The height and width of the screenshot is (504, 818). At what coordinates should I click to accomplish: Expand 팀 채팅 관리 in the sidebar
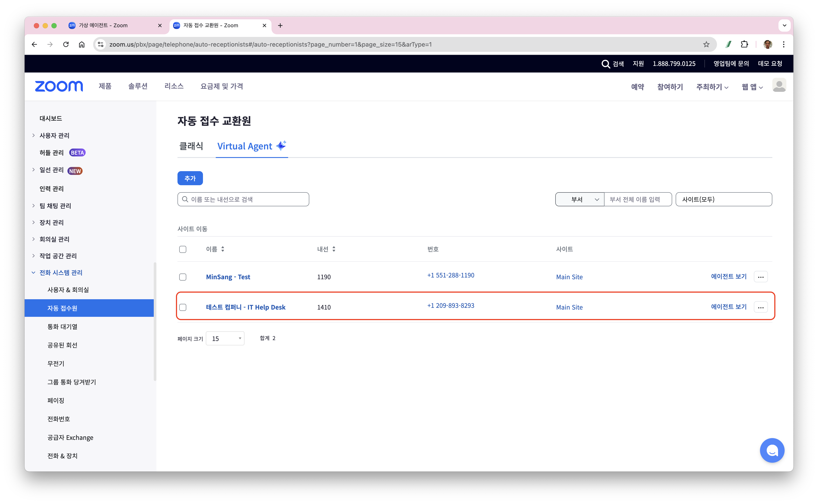click(x=33, y=206)
